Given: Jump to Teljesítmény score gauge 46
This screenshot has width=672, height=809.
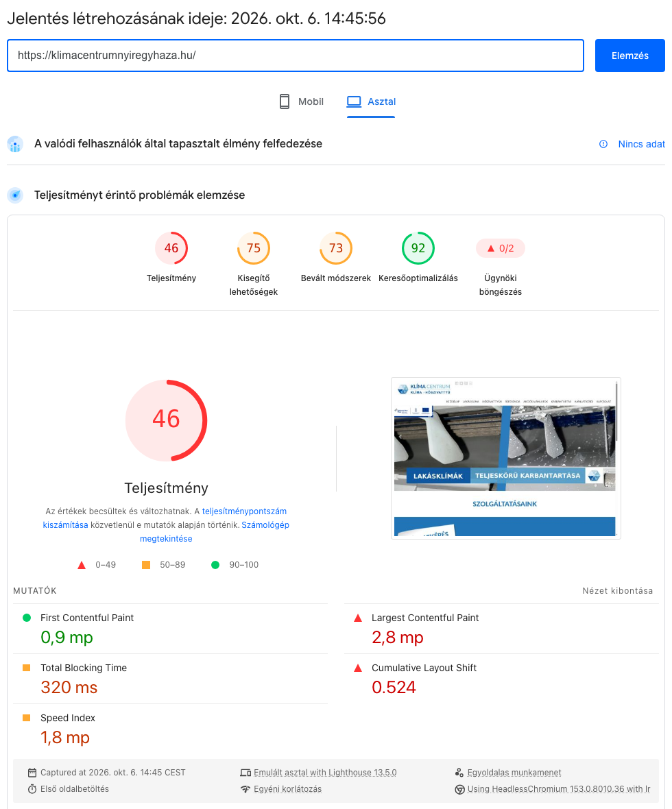Looking at the screenshot, I should [171, 248].
